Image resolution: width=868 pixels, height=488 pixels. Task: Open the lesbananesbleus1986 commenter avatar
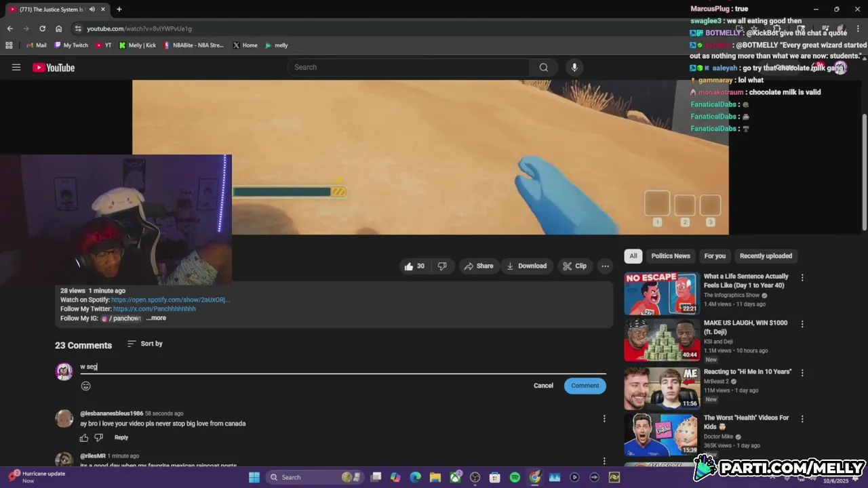point(64,418)
